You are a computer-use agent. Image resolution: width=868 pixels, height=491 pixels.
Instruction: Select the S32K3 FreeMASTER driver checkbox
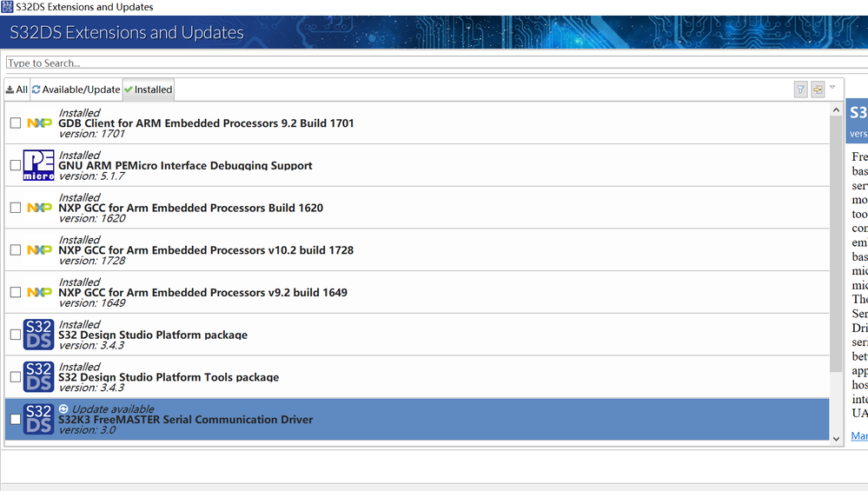coord(16,419)
